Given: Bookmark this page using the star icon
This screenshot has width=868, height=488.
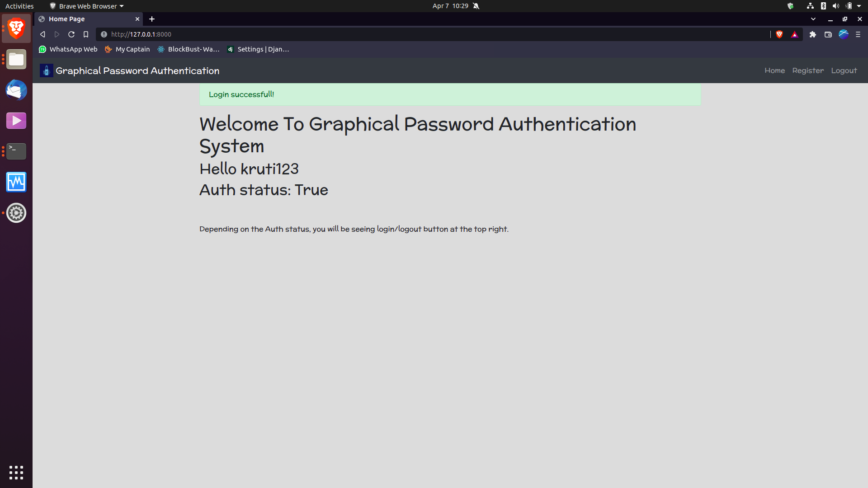Looking at the screenshot, I should pyautogui.click(x=86, y=34).
